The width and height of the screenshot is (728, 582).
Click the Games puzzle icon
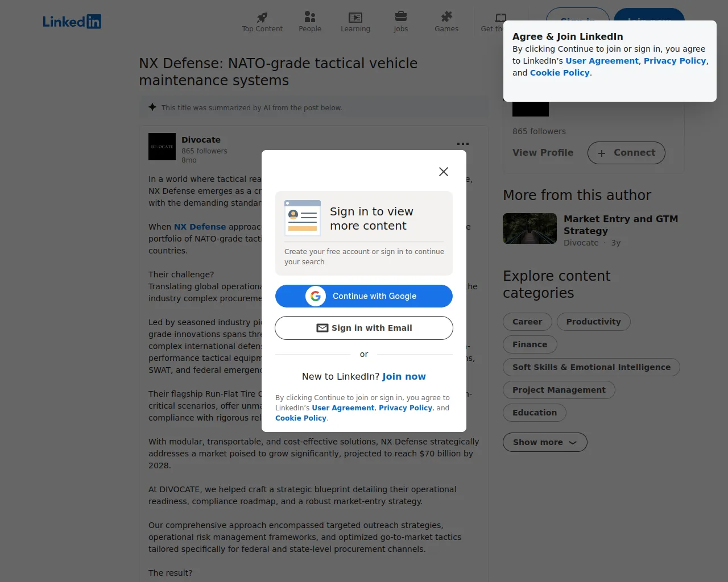pos(446,18)
